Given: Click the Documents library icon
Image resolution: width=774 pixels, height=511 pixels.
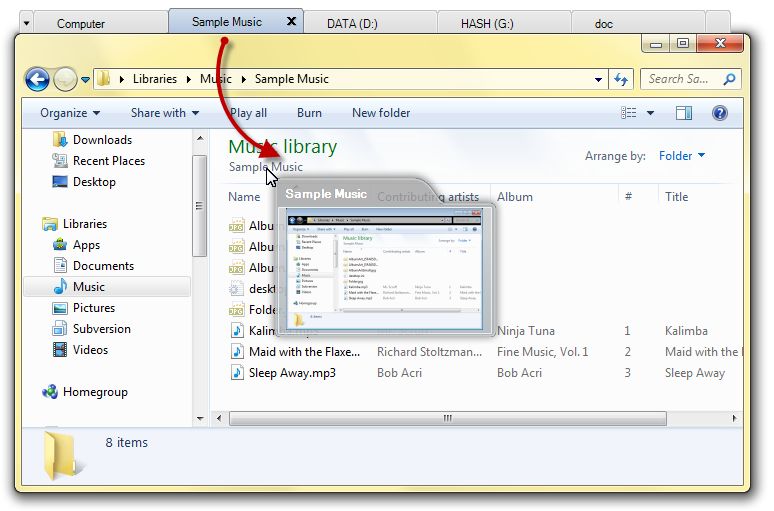Looking at the screenshot, I should coord(60,266).
